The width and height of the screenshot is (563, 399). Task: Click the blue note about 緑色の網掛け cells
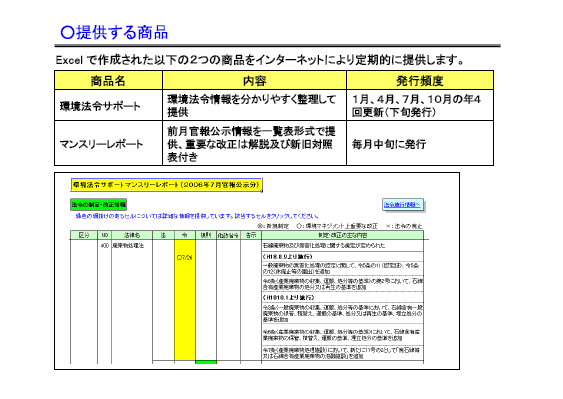pyautogui.click(x=197, y=216)
